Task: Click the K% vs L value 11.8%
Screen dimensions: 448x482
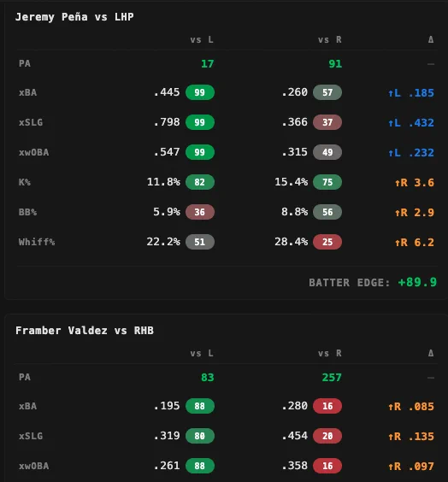Action: [163, 182]
